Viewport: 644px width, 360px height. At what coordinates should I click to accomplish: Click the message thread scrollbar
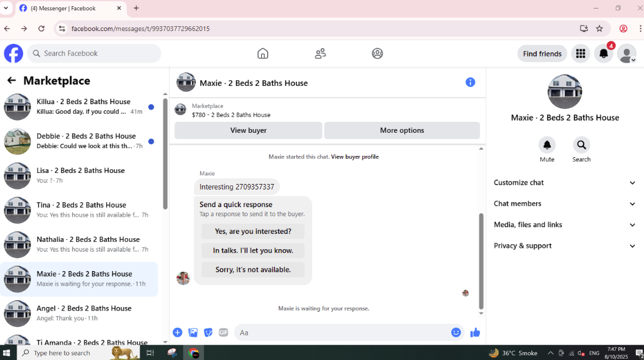[481, 261]
